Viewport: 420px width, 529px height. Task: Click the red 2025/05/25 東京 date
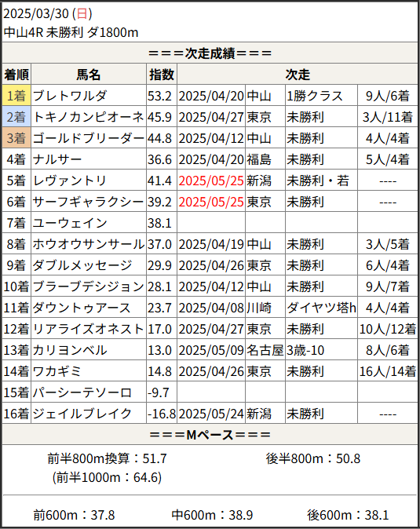(211, 202)
